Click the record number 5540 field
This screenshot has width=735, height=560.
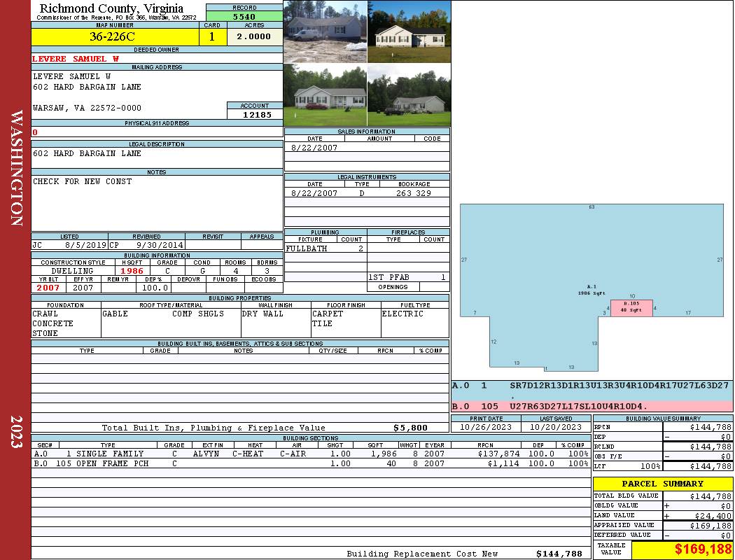[x=244, y=16]
